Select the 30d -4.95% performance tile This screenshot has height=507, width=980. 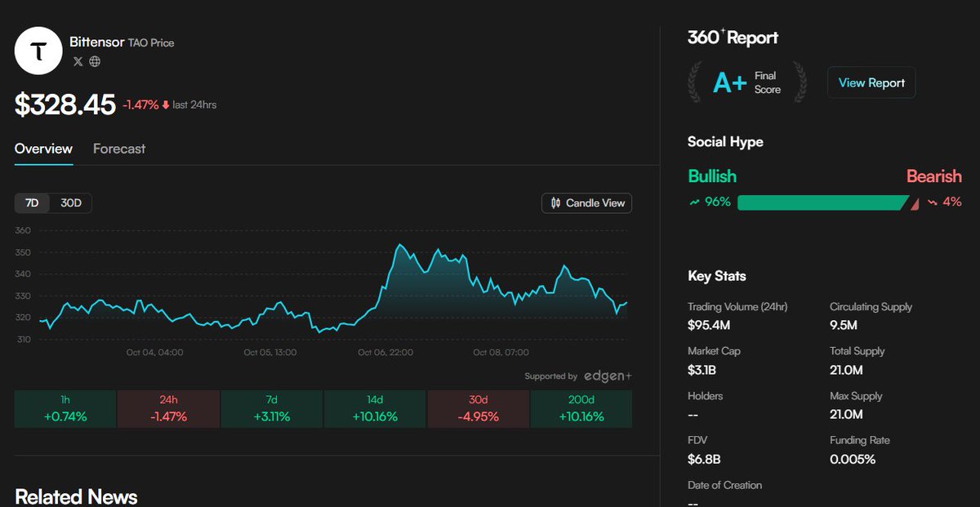pyautogui.click(x=479, y=409)
